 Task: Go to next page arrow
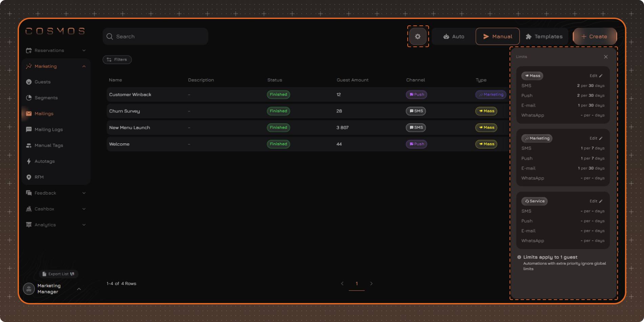(x=371, y=283)
